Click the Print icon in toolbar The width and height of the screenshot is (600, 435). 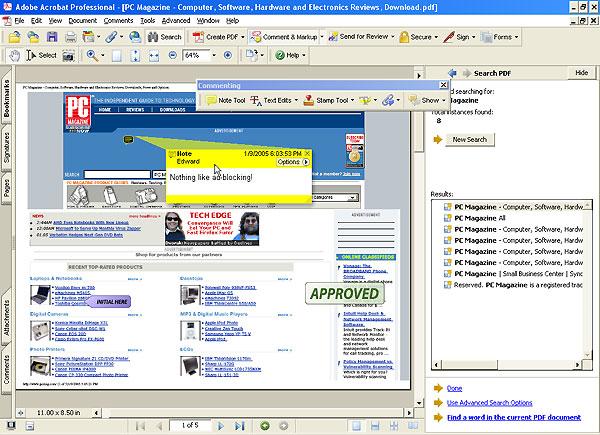[70, 37]
